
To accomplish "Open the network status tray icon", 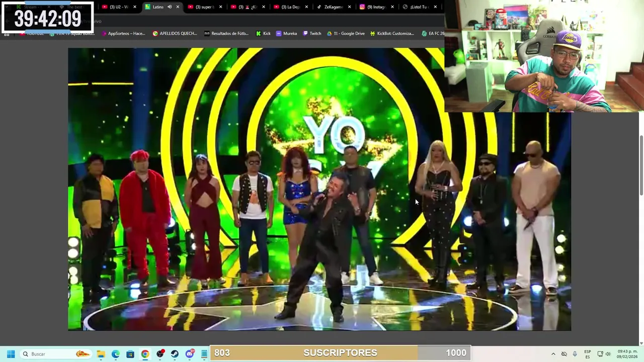I will (600, 354).
